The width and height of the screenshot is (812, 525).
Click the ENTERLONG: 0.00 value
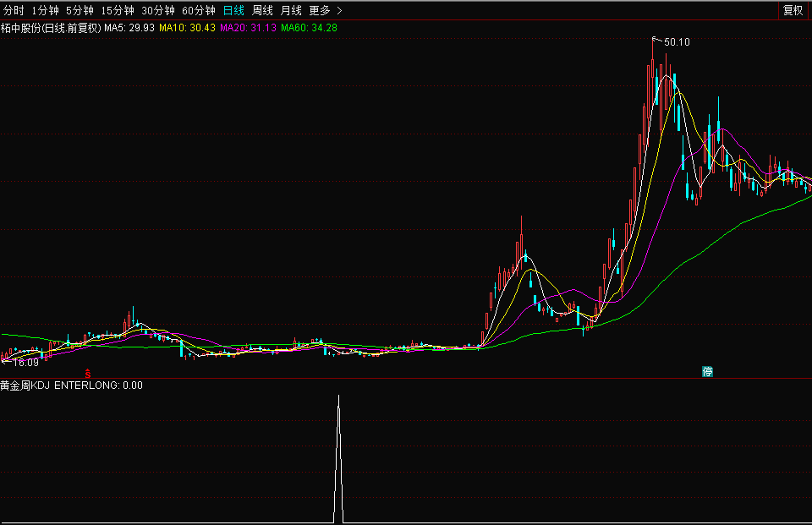[x=98, y=386]
